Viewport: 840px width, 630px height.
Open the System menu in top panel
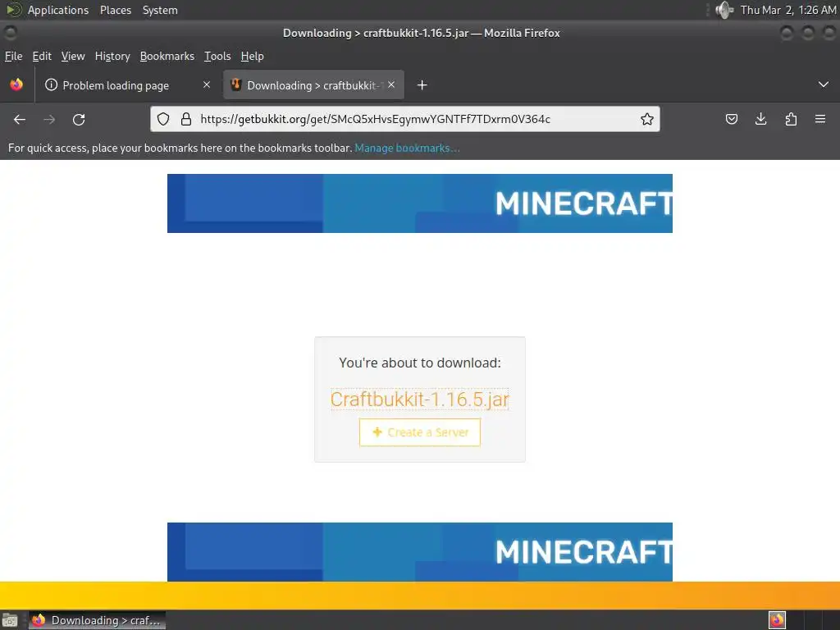(160, 10)
